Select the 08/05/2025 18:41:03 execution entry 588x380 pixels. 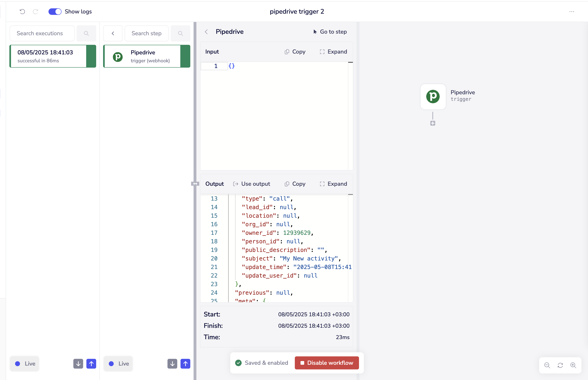tap(48, 56)
